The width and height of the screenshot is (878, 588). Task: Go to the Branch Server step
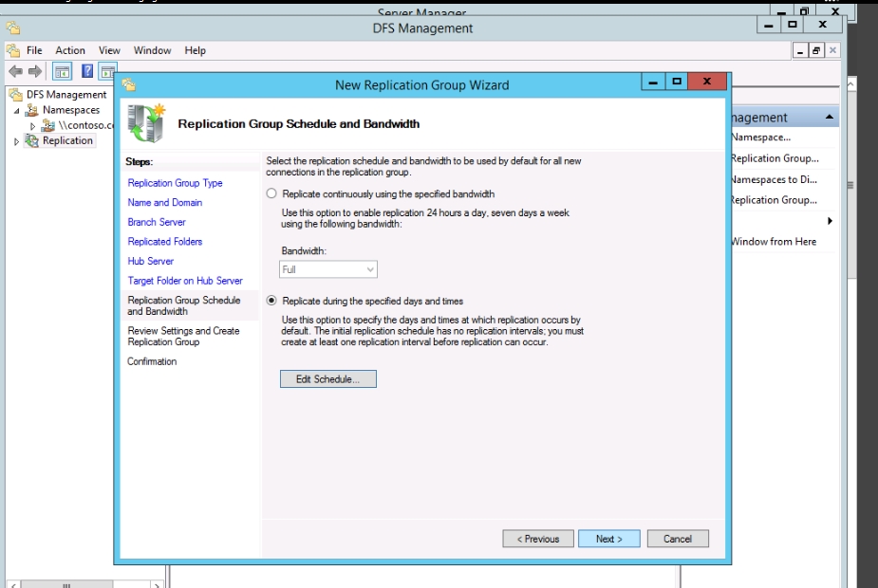pyautogui.click(x=157, y=222)
